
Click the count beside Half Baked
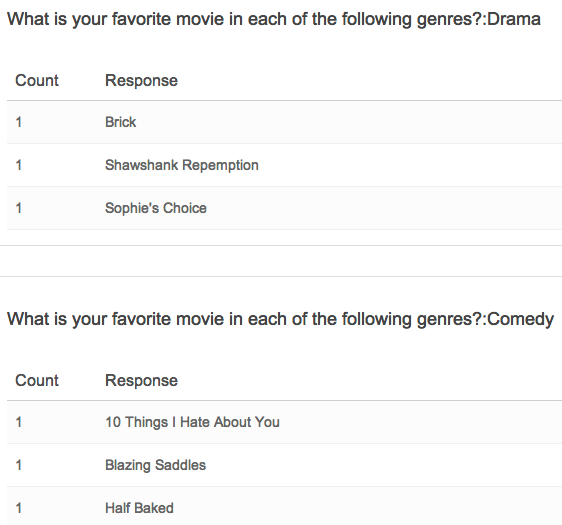[x=19, y=508]
